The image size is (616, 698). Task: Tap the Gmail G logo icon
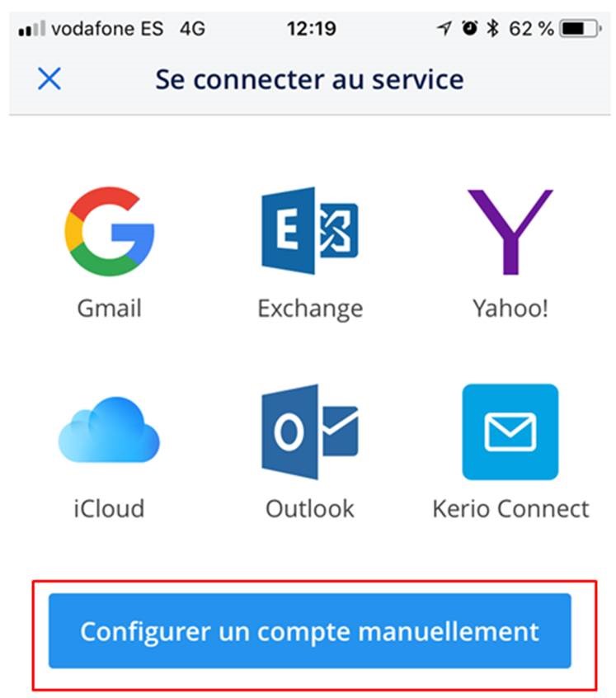point(110,231)
